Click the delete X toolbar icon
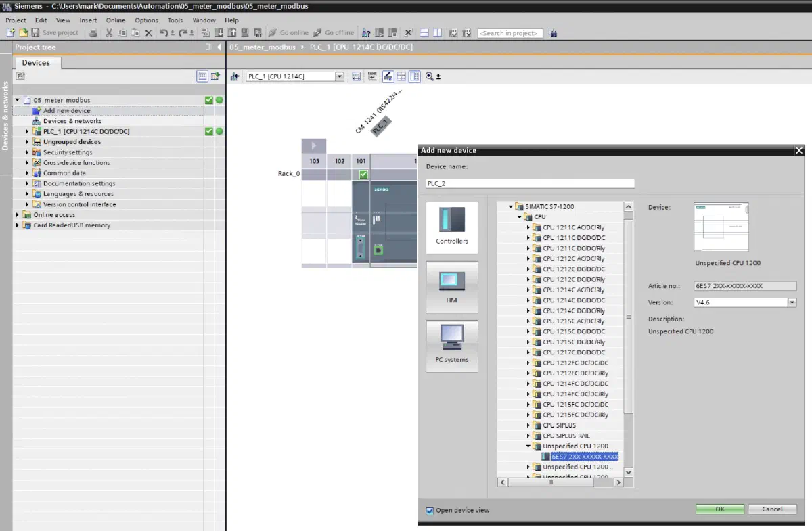 click(149, 32)
